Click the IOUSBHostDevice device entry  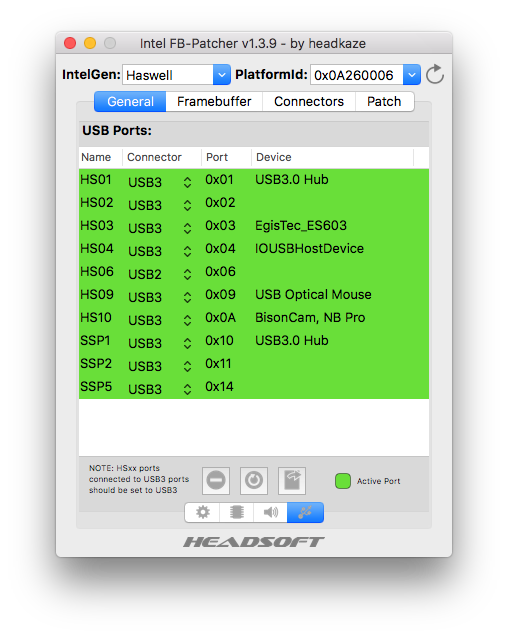[309, 249]
